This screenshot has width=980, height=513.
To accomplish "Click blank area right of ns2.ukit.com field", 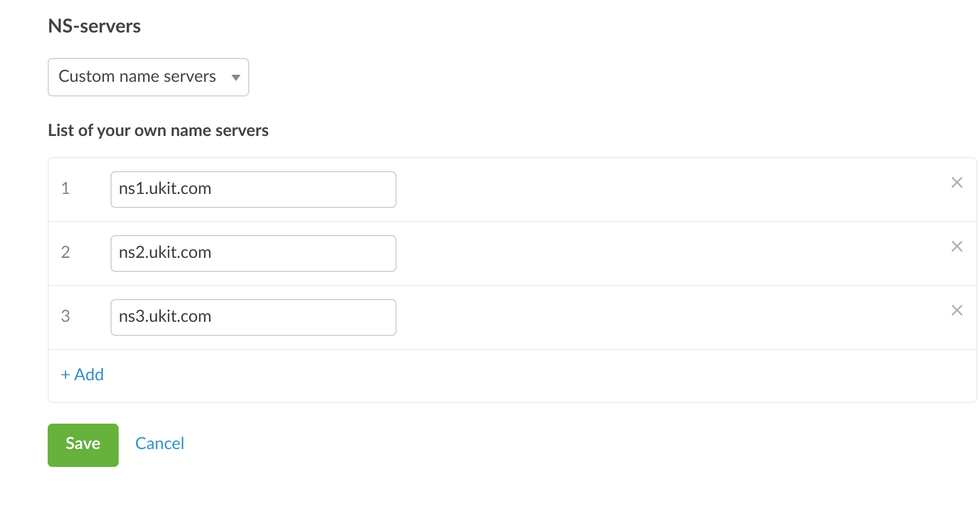I will pyautogui.click(x=650, y=254).
